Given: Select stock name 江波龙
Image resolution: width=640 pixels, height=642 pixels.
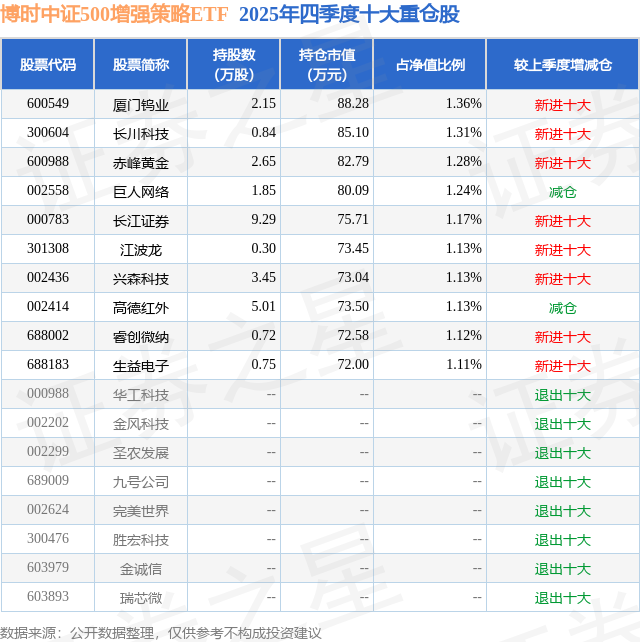Looking at the screenshot, I should 141,251.
